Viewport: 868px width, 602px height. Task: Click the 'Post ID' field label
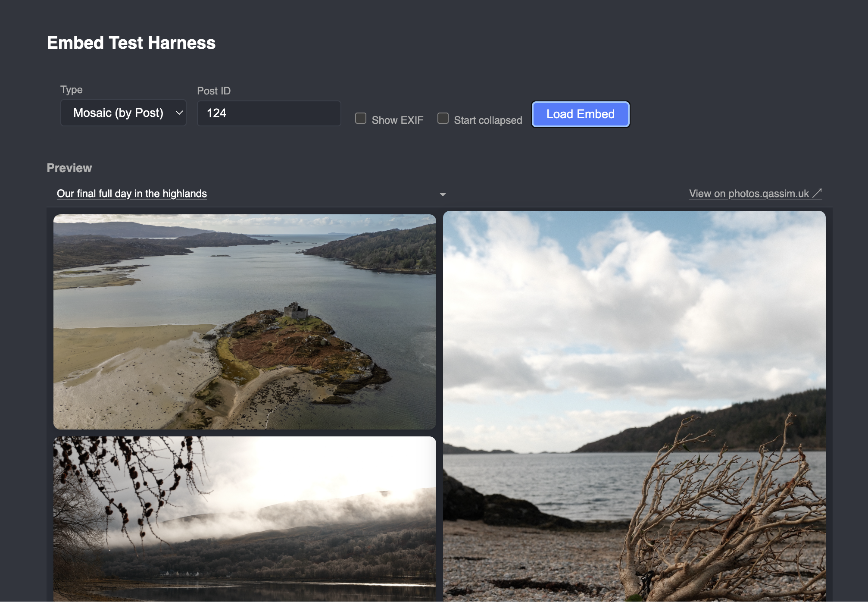pos(214,91)
